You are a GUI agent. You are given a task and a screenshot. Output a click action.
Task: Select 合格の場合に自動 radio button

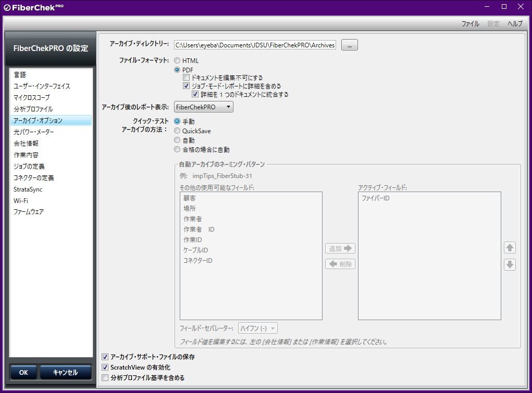[177, 149]
